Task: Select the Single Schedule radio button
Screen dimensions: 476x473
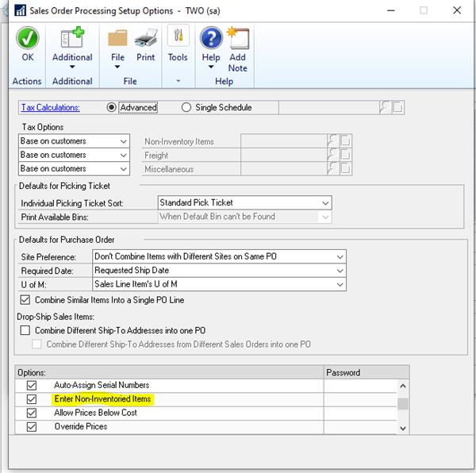Action: [x=186, y=108]
